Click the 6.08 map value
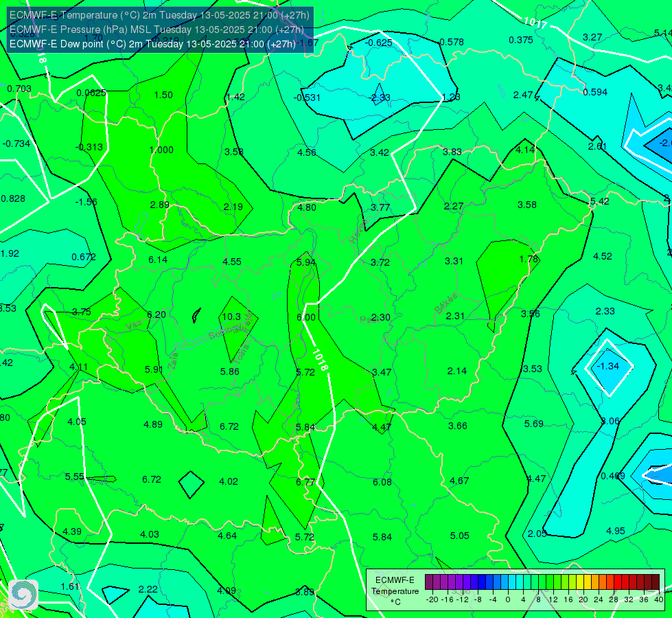 tap(382, 482)
